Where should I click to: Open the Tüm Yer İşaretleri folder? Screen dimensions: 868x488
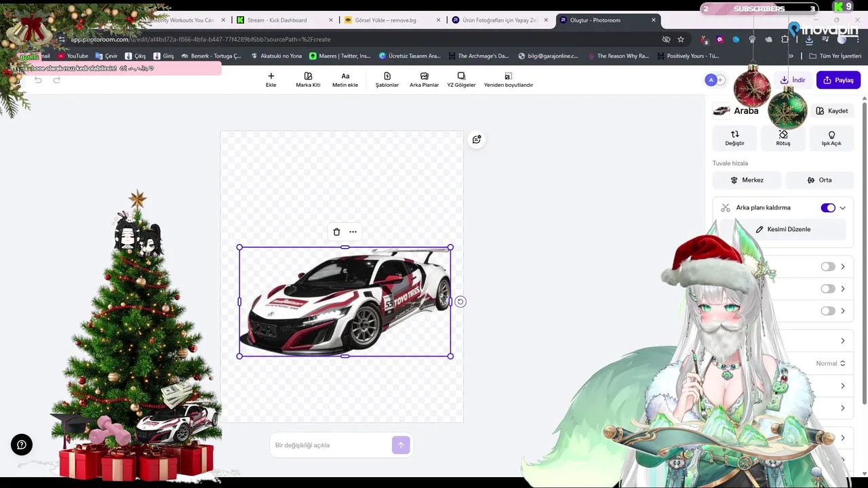(835, 56)
